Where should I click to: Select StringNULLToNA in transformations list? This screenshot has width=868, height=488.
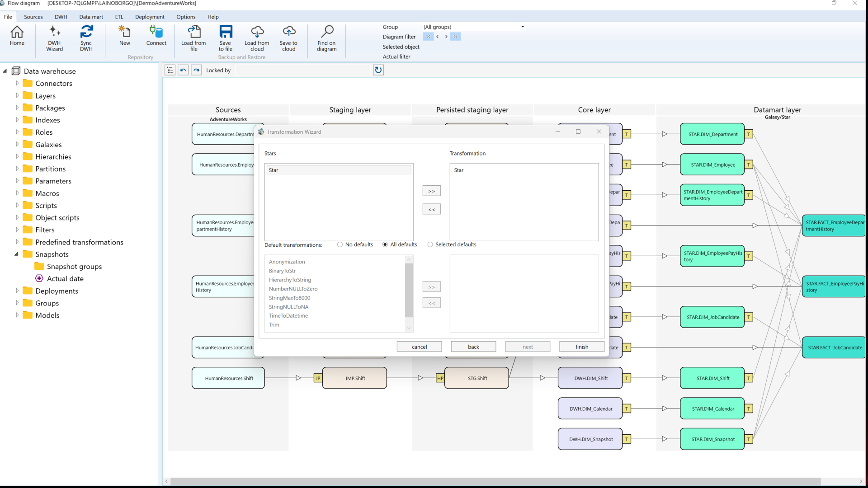[x=288, y=307]
